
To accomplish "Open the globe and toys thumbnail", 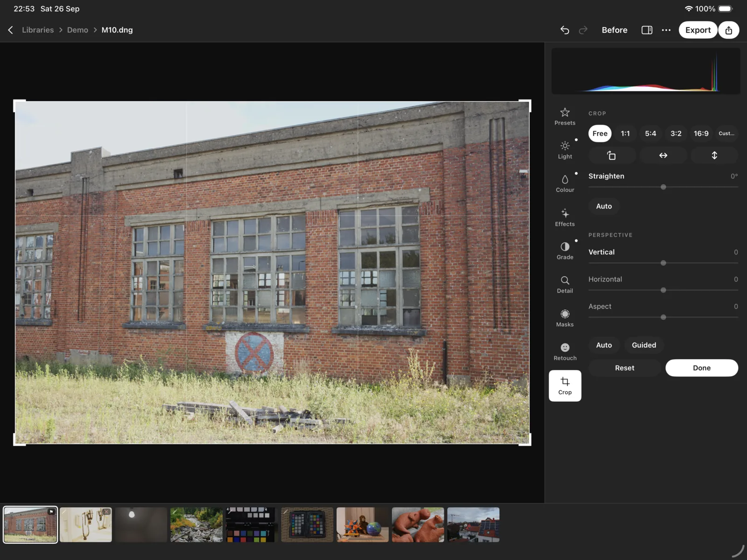I will 362,525.
